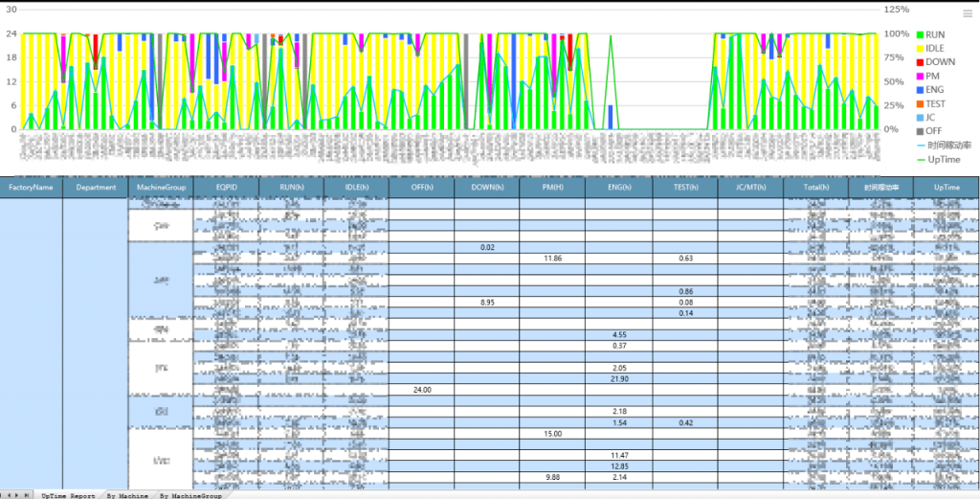Click the PM(H) column header
Image resolution: width=980 pixels, height=499 pixels.
[x=552, y=187]
